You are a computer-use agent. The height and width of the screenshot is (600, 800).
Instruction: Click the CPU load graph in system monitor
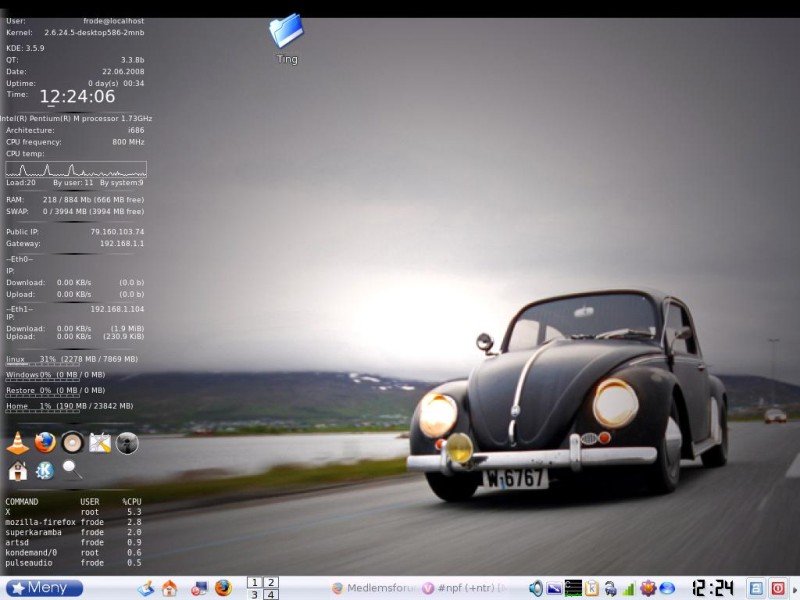coord(76,169)
